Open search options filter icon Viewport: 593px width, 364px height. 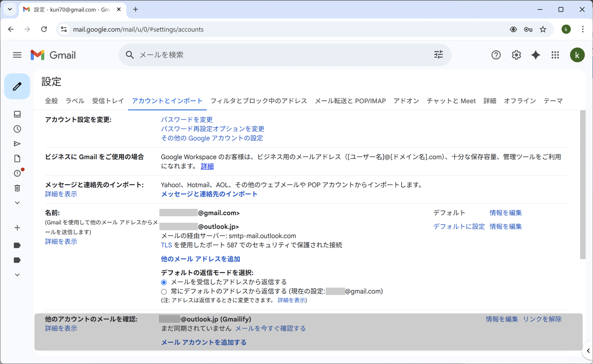pos(438,55)
